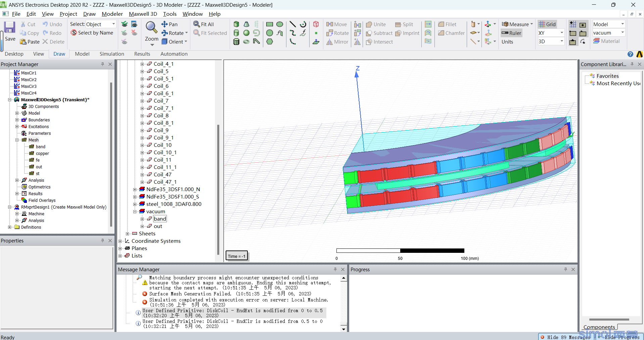Open Favorites in Component Libraries
This screenshot has height=340, width=644.
(607, 76)
